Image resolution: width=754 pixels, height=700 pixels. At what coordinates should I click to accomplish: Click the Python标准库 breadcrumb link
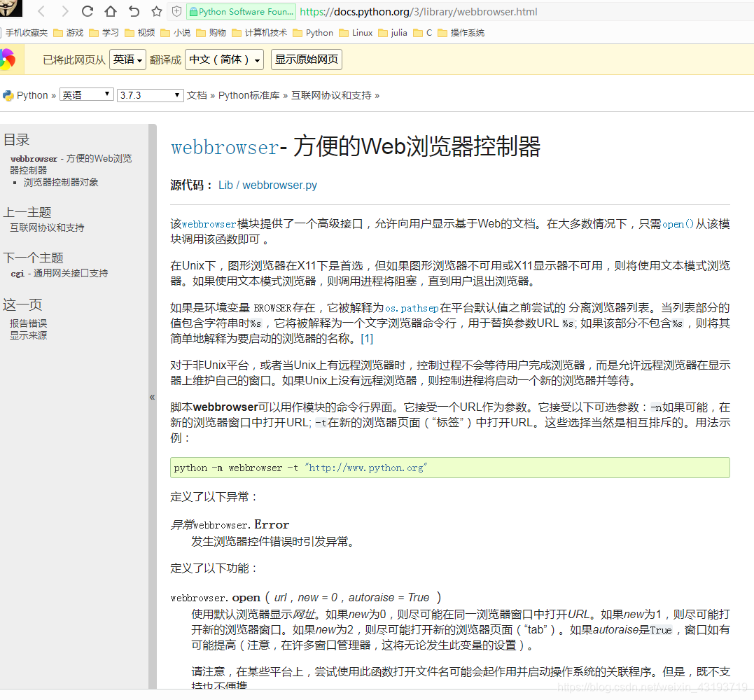click(249, 95)
